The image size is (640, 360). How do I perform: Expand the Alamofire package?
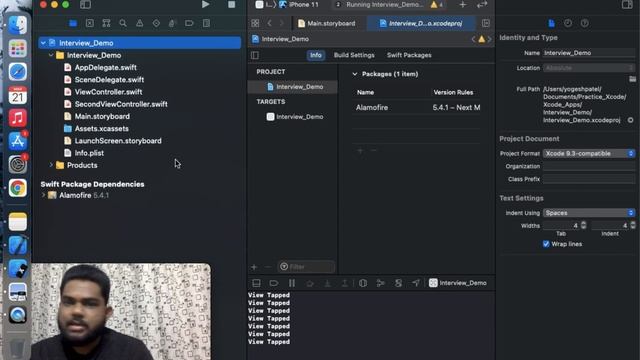coord(43,196)
